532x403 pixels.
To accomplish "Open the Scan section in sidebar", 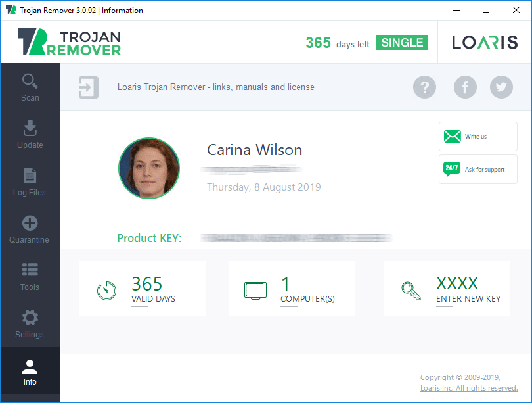I will [30, 87].
